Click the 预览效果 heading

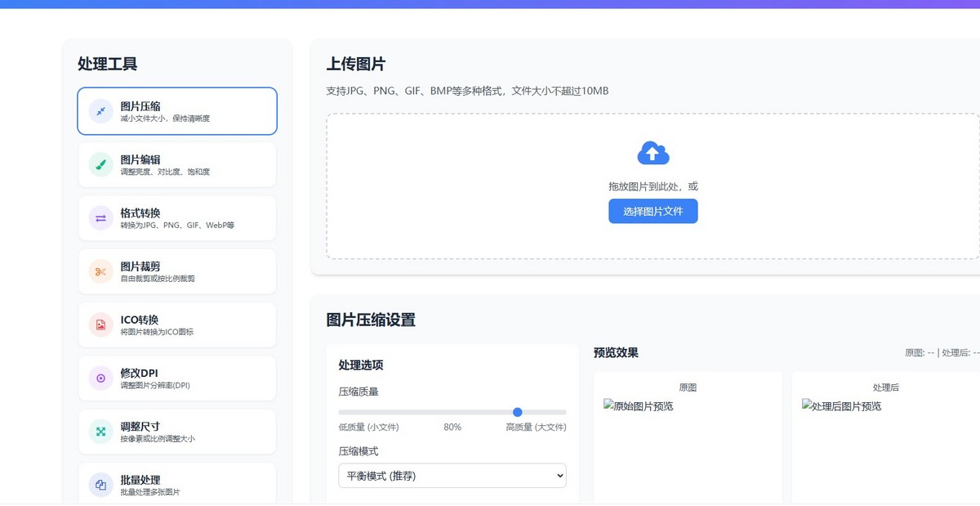(x=617, y=353)
